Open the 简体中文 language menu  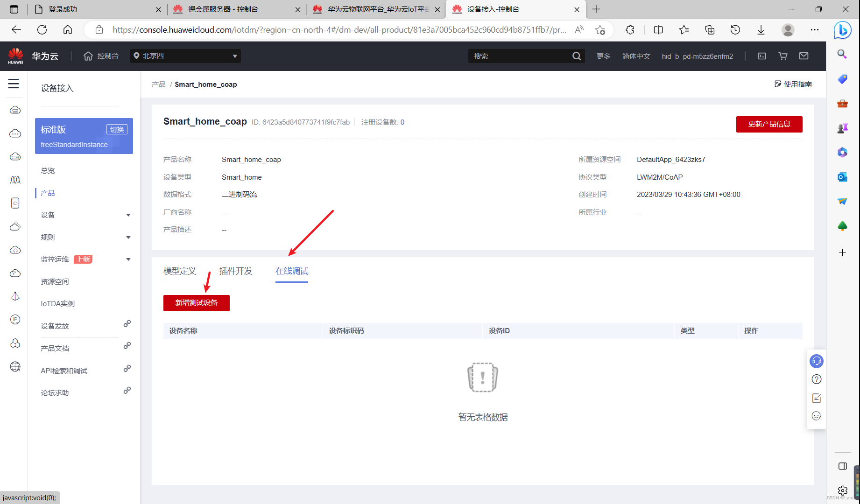point(636,56)
